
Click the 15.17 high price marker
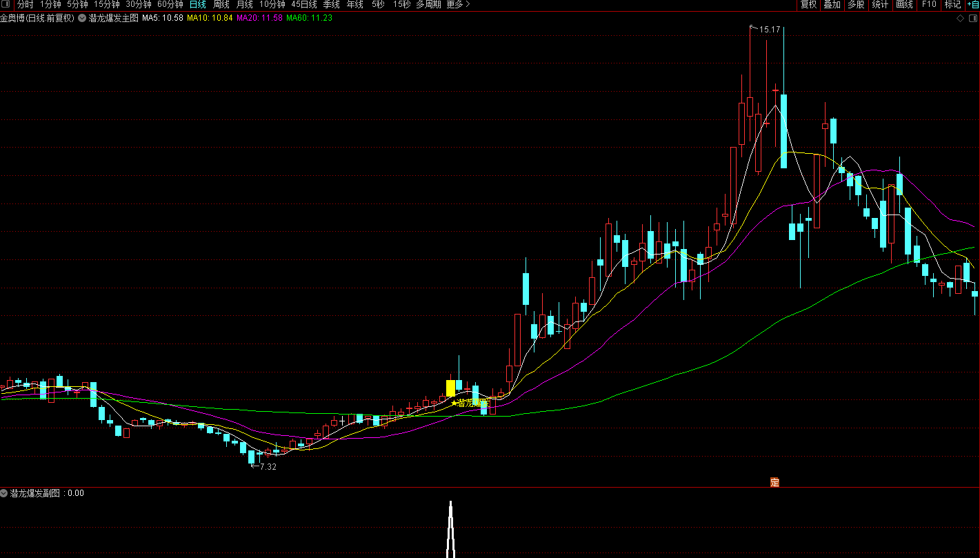pos(768,30)
